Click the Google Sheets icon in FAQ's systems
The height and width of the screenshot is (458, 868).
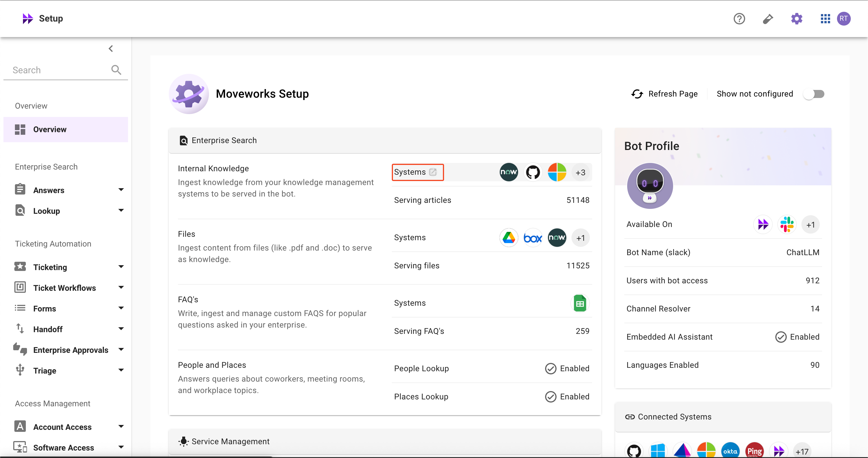click(580, 303)
